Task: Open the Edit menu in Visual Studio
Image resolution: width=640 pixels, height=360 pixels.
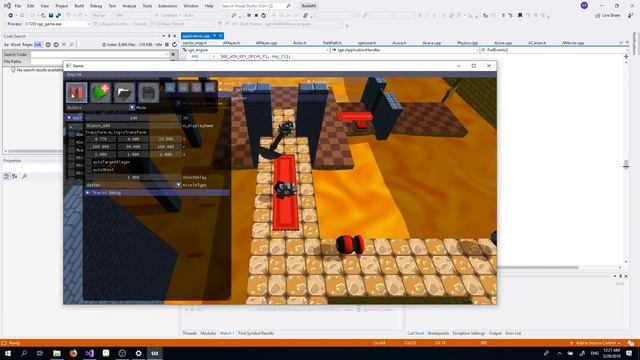Action: [31, 6]
